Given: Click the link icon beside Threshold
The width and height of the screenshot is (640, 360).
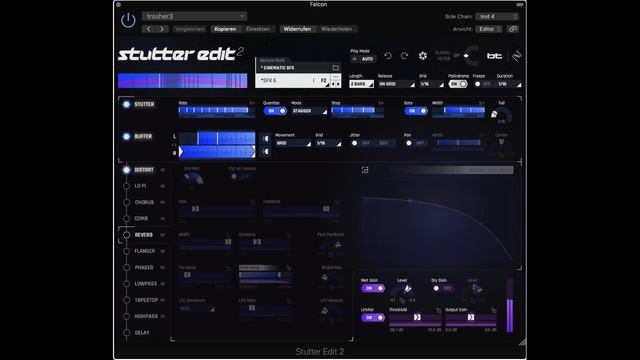Looking at the screenshot, I should click(439, 310).
